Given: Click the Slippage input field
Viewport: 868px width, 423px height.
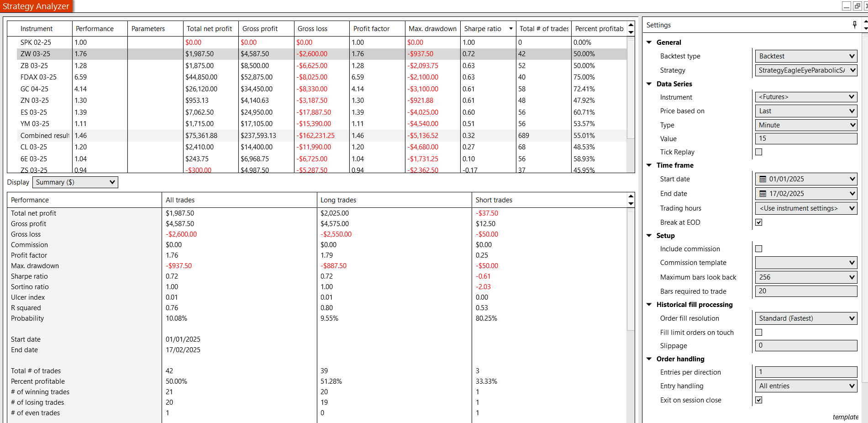Looking at the screenshot, I should 806,346.
